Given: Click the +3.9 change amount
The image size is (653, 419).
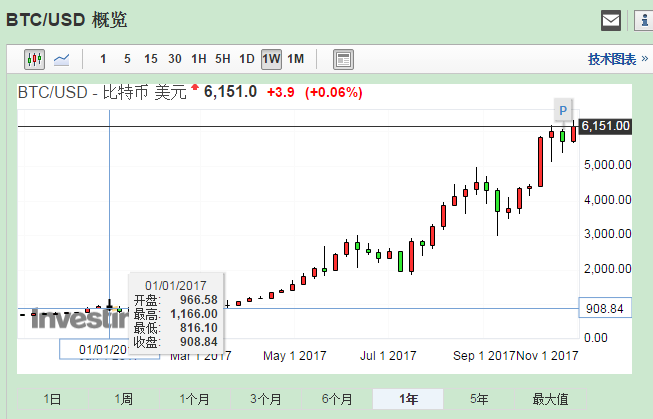Looking at the screenshot, I should pos(281,92).
